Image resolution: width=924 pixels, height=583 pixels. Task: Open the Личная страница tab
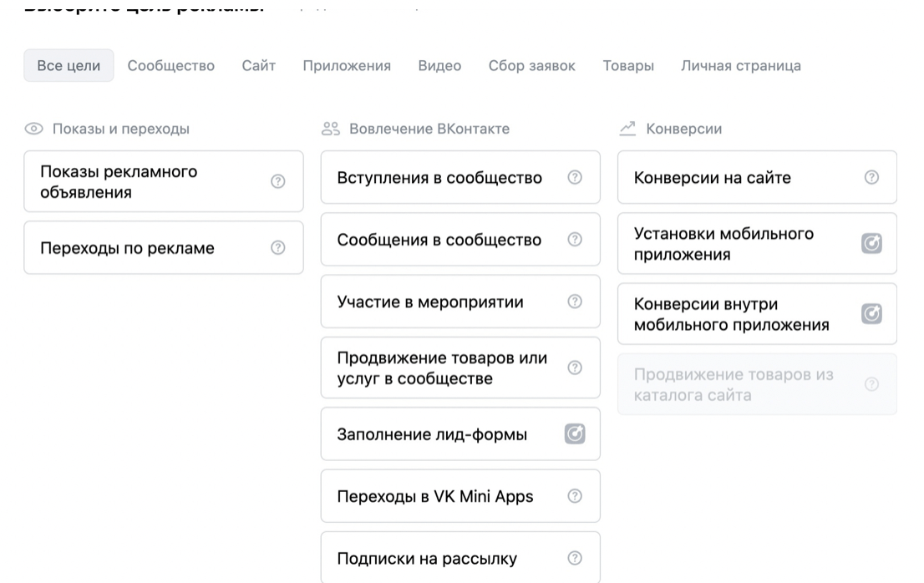(740, 66)
